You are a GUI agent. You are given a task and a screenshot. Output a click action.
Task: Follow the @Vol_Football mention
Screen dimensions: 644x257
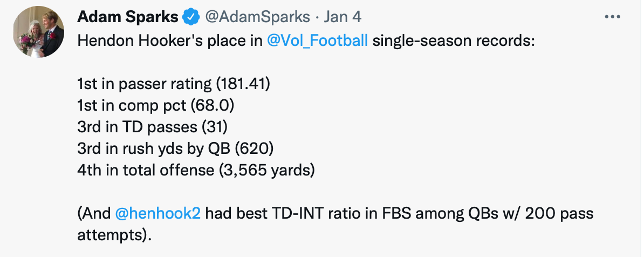[318, 41]
